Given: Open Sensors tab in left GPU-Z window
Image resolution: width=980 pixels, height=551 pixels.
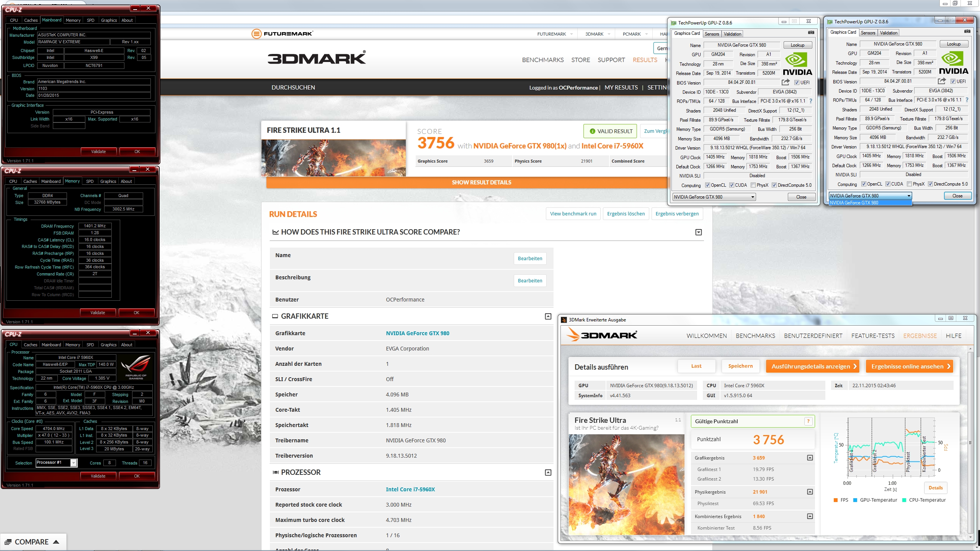Looking at the screenshot, I should click(x=712, y=34).
